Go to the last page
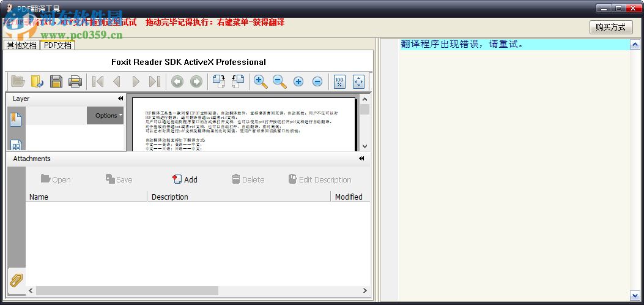Screen dimensions: 644x305 (155, 81)
